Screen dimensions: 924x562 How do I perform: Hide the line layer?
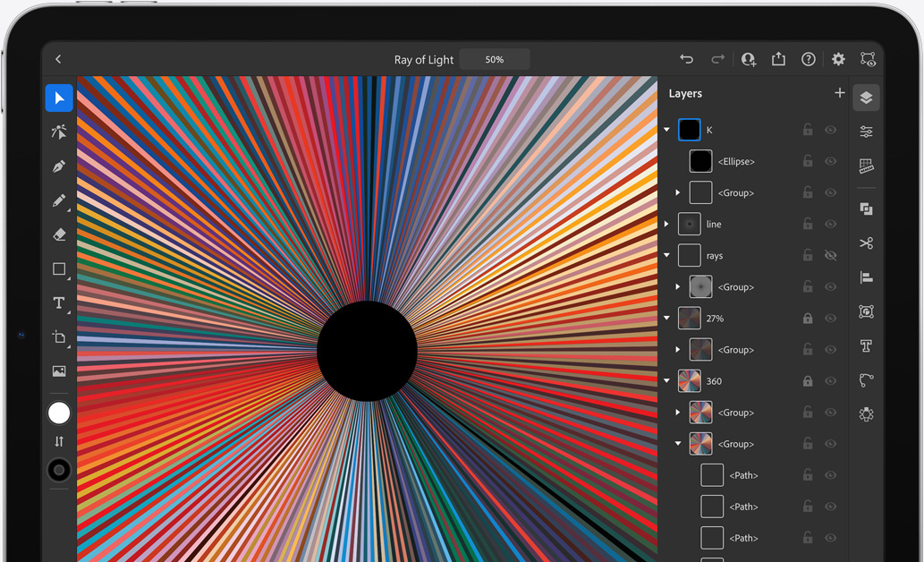click(x=830, y=224)
